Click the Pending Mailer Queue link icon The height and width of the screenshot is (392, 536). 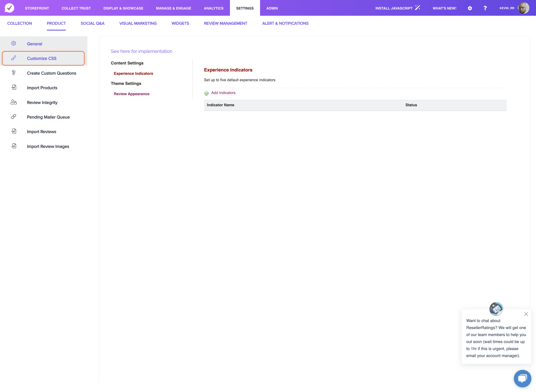point(14,117)
